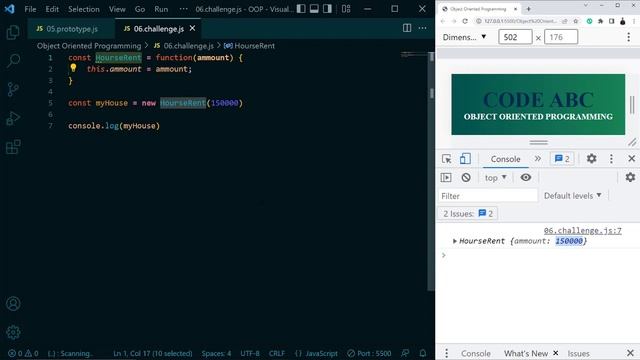Open the File menu

30,9
